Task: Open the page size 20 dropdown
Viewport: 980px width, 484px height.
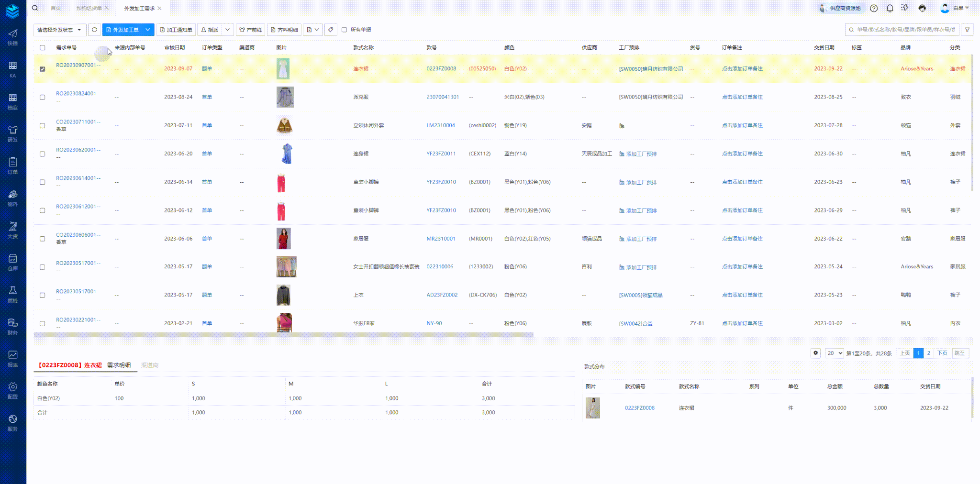Action: point(834,353)
